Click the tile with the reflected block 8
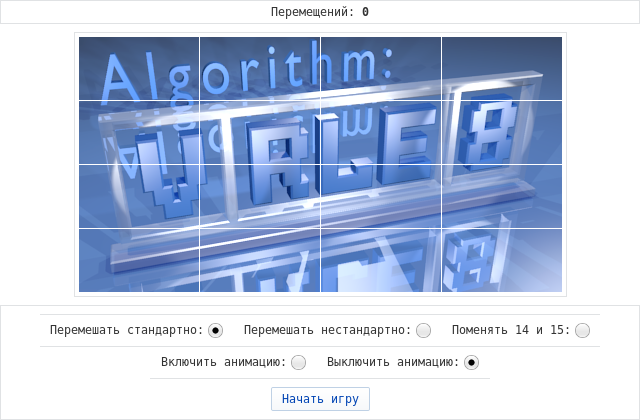Screen dimensions: 640x420 [x=502, y=260]
